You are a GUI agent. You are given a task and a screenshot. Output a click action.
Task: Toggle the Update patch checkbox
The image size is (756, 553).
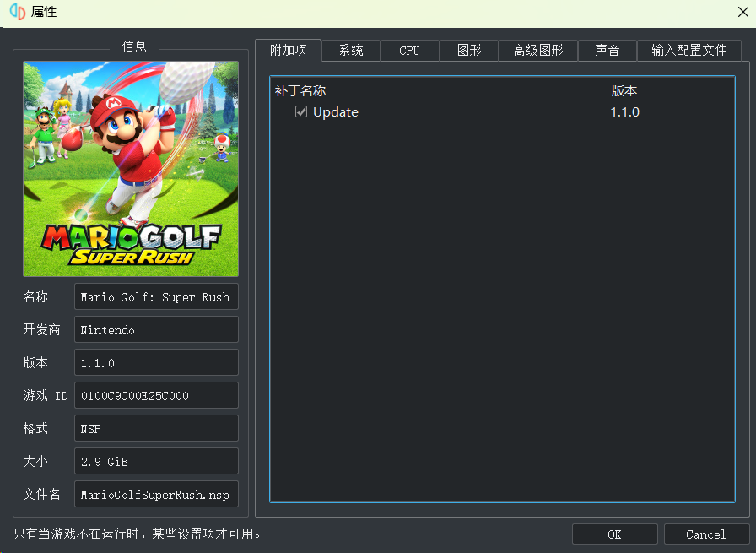pos(301,112)
